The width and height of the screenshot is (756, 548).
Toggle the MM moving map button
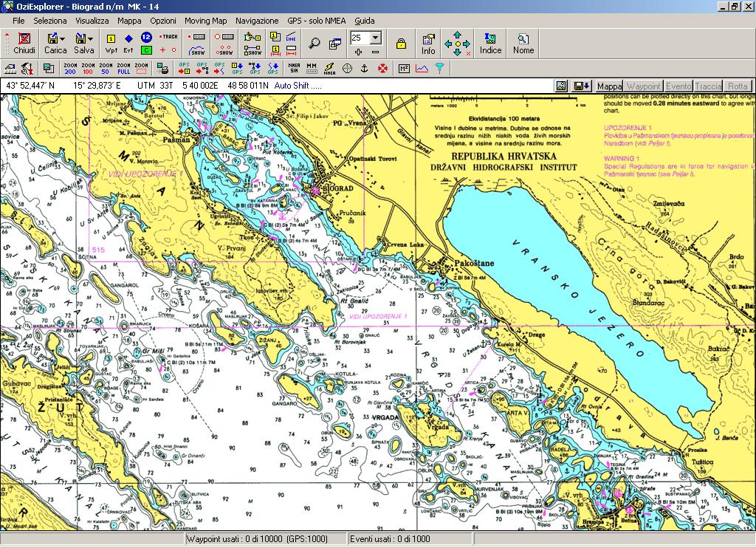(x=312, y=69)
